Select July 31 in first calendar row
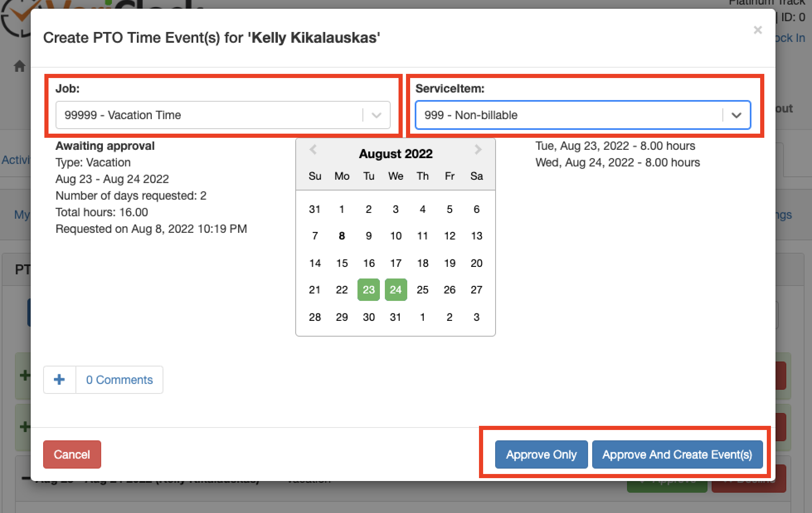Image resolution: width=812 pixels, height=513 pixels. coord(315,209)
